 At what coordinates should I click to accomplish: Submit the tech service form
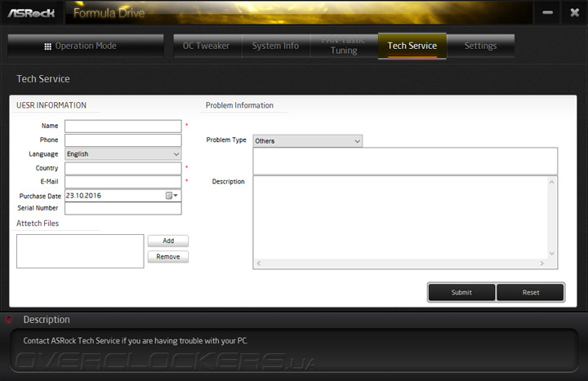point(461,292)
